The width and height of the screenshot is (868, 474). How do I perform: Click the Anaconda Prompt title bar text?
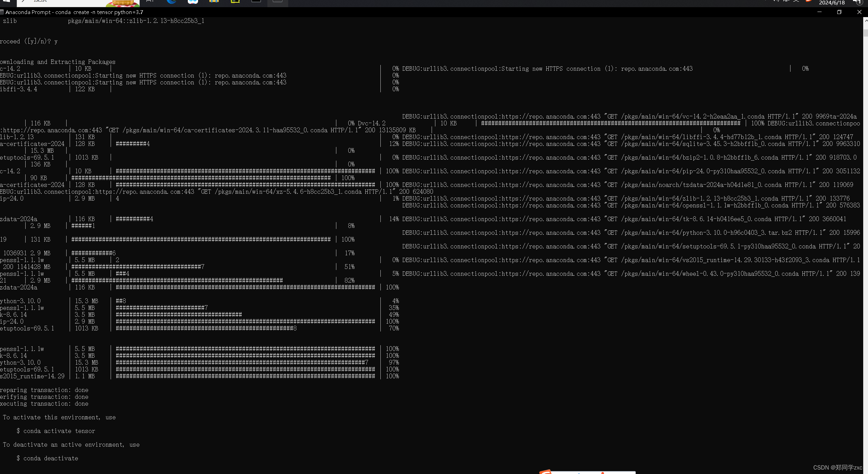[x=74, y=12]
